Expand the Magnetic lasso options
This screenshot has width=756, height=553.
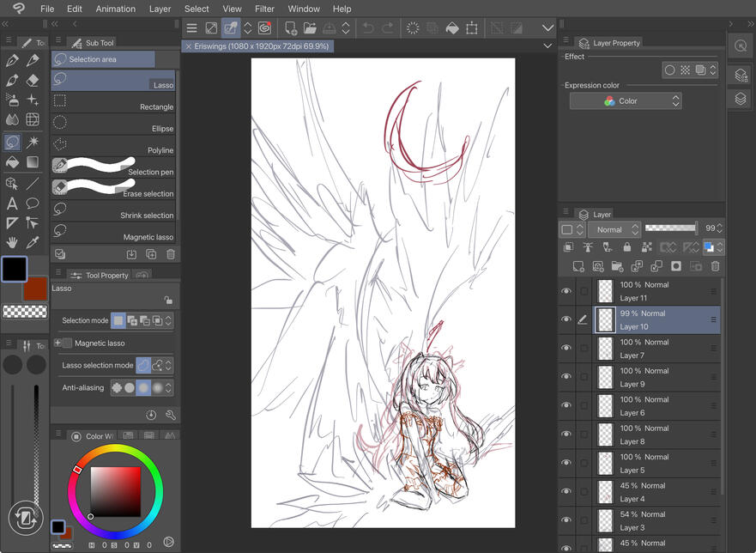pos(57,343)
